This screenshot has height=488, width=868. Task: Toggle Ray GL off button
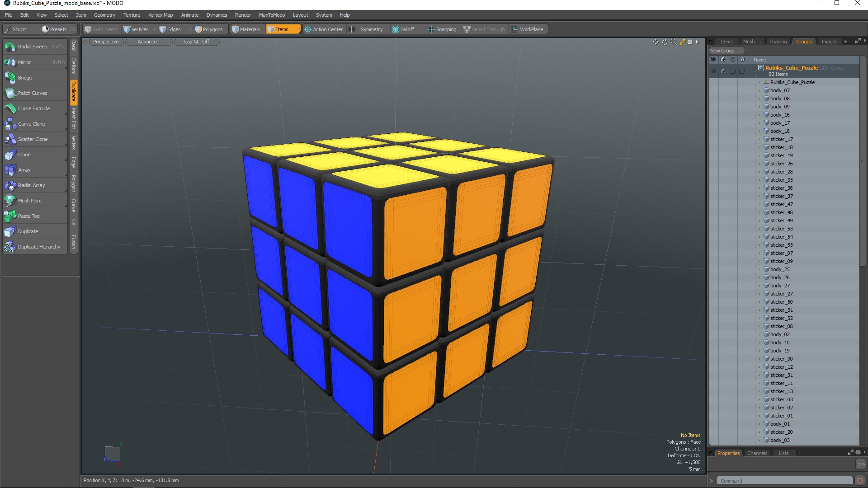point(196,42)
